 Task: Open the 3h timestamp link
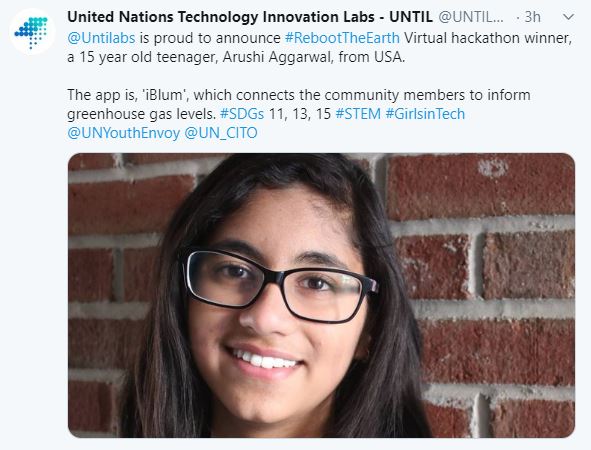pos(533,17)
